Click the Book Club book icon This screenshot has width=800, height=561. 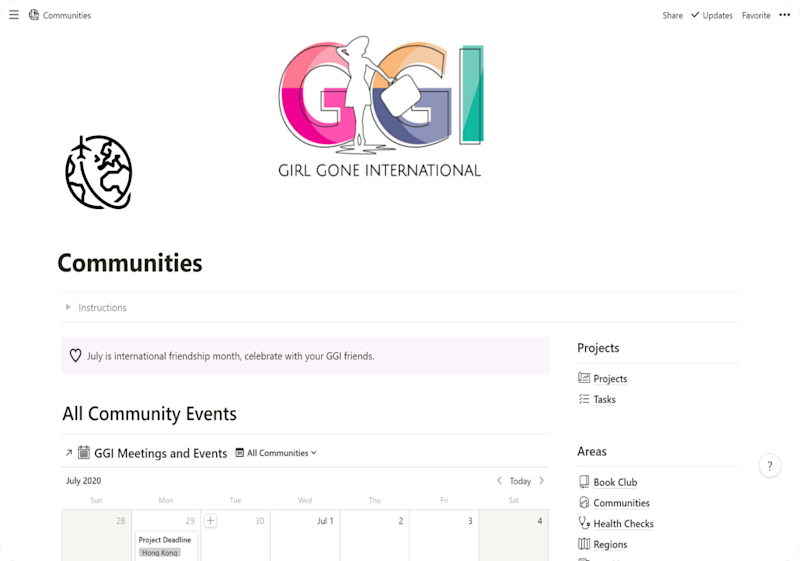coord(584,481)
